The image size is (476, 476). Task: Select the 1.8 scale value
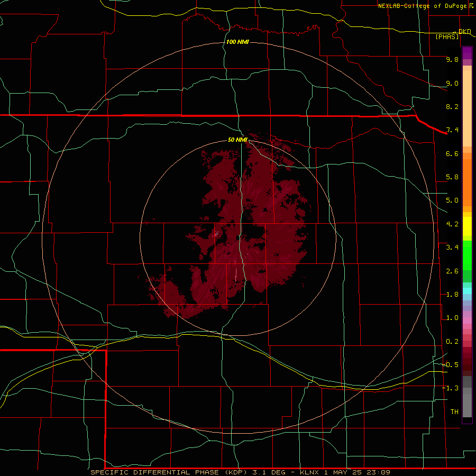coord(452,295)
